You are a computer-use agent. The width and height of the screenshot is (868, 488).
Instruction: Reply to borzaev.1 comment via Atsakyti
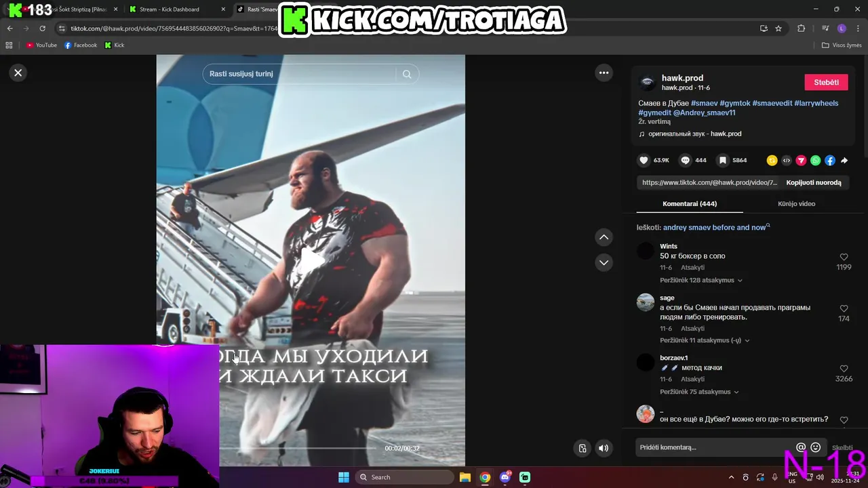[x=692, y=379]
